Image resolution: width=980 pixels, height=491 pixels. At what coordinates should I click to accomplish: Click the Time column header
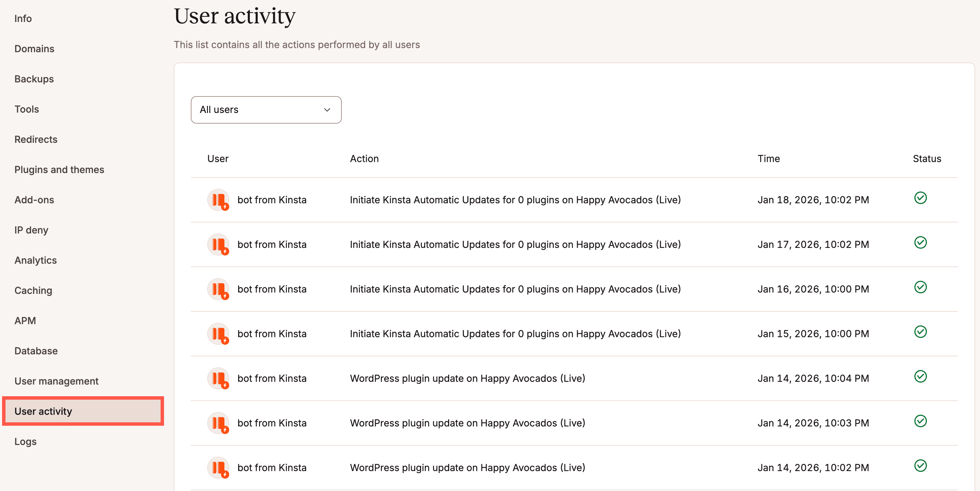(x=768, y=159)
